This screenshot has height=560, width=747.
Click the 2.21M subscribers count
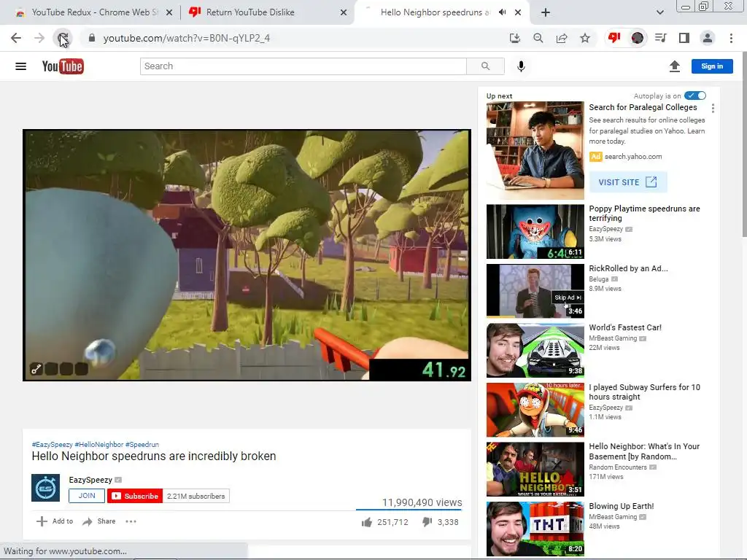(196, 496)
